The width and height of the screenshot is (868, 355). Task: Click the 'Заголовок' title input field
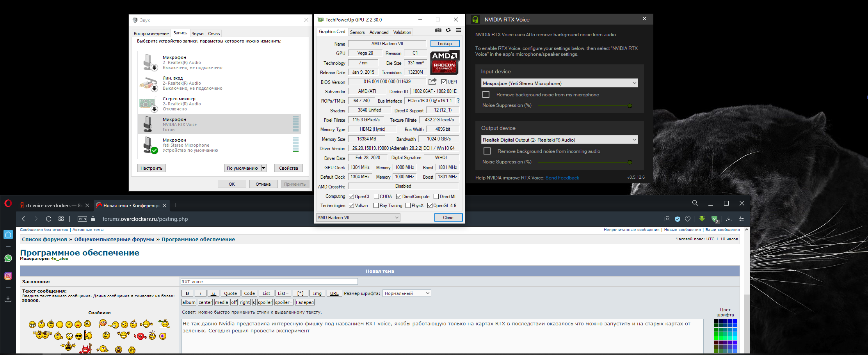tap(269, 282)
